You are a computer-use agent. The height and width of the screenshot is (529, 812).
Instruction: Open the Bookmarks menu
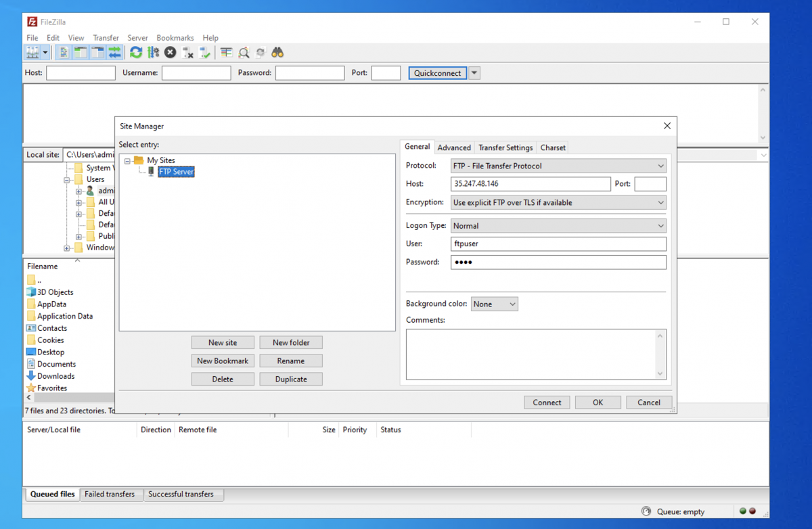175,38
